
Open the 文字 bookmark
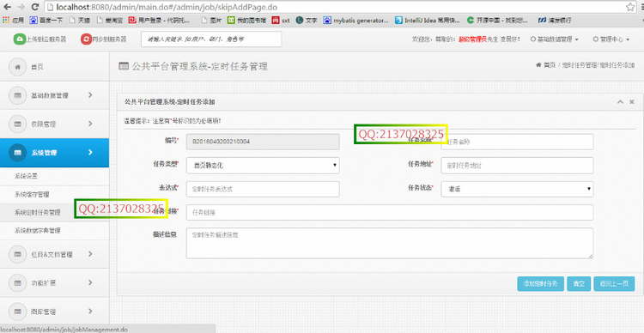pyautogui.click(x=307, y=20)
